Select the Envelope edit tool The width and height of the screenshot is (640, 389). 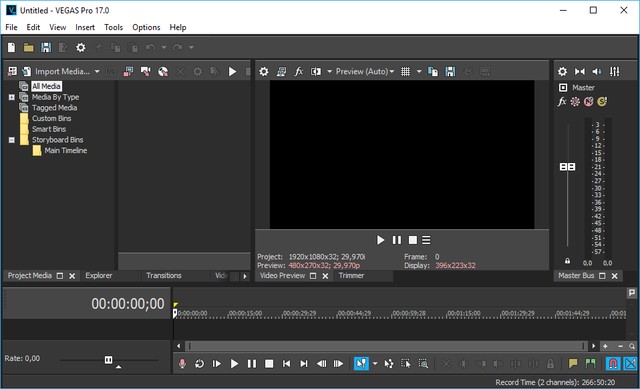click(389, 363)
